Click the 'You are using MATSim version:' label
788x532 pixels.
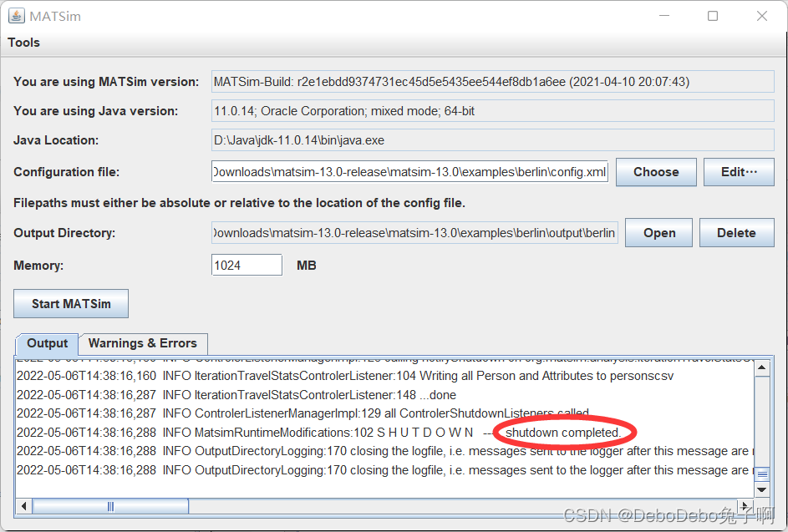point(106,82)
